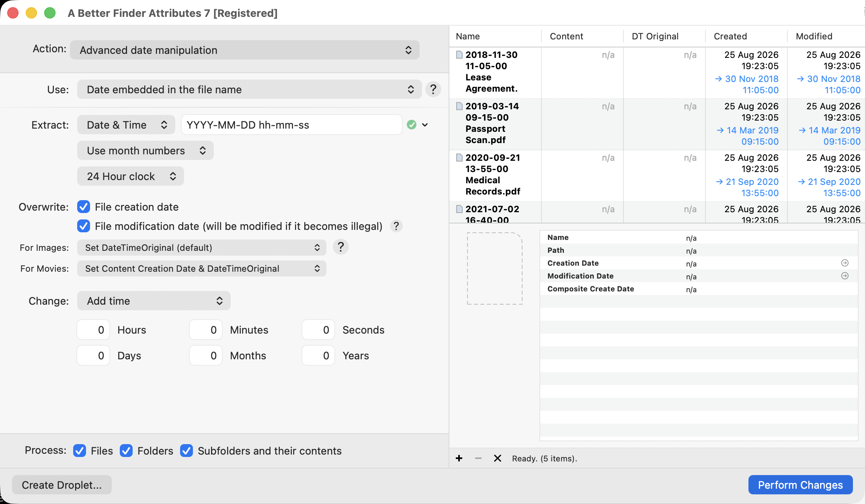Click the Composite Create Date row
The height and width of the screenshot is (504, 865).
coord(699,289)
